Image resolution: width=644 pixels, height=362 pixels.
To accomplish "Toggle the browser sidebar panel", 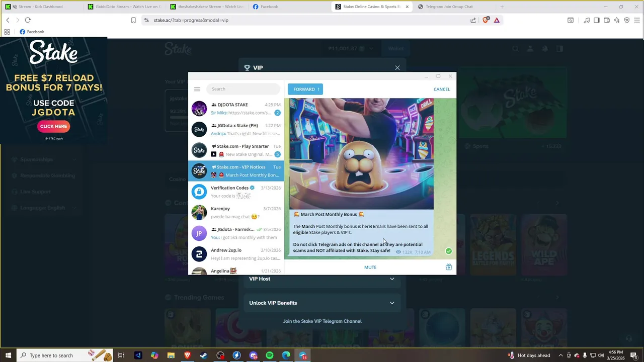I will point(597,20).
